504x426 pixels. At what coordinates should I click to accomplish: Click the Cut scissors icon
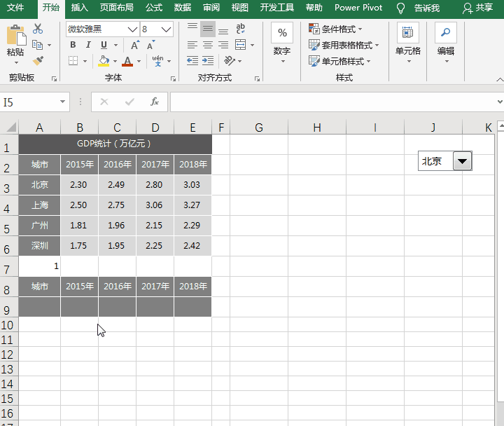click(38, 29)
